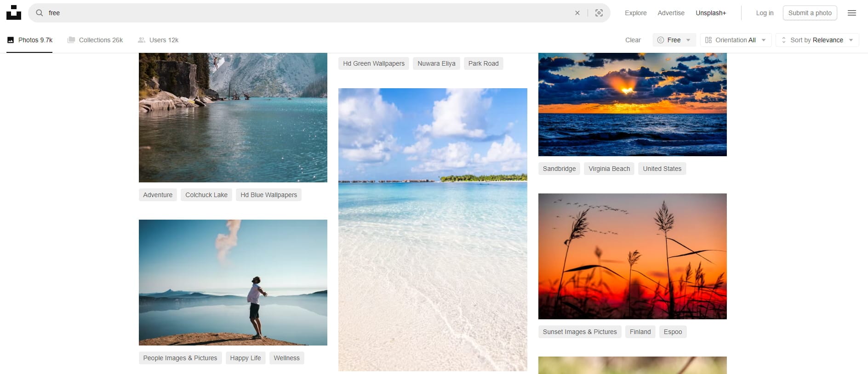Image resolution: width=868 pixels, height=374 pixels.
Task: Switch to Photos 9.7k tab
Action: (29, 40)
